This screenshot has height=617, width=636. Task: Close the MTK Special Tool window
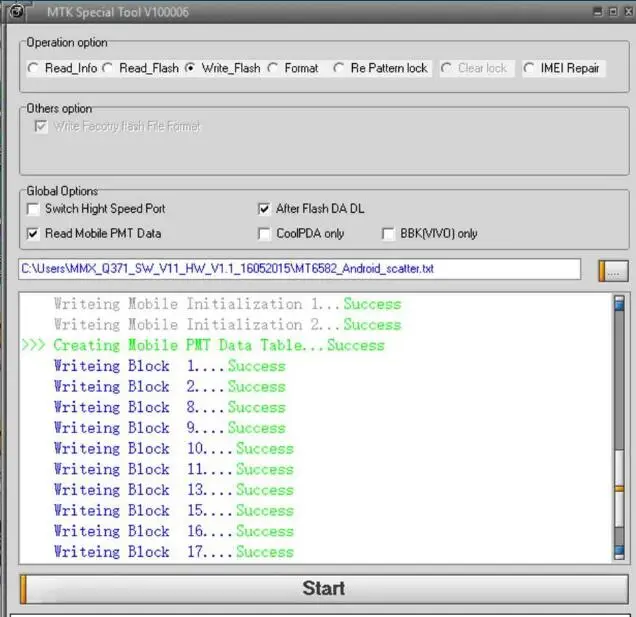[x=628, y=12]
